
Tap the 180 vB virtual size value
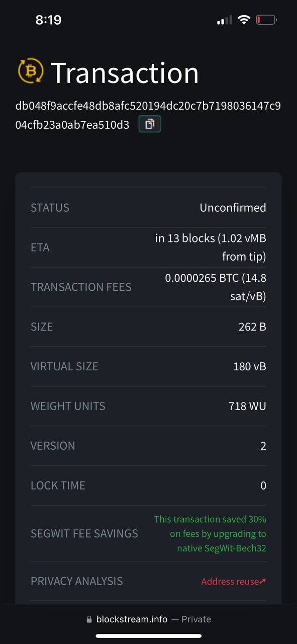(250, 366)
